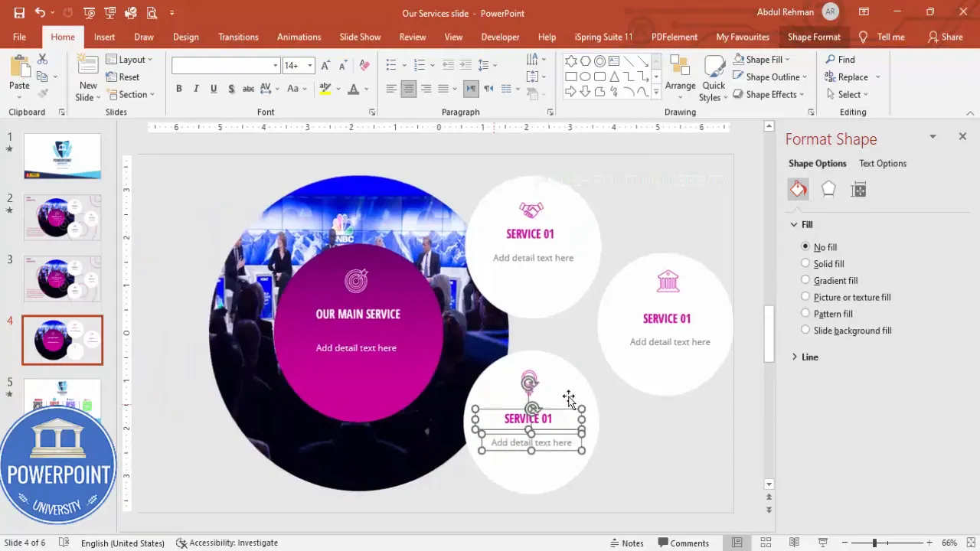
Task: Select Slide background fill option
Action: tap(805, 330)
